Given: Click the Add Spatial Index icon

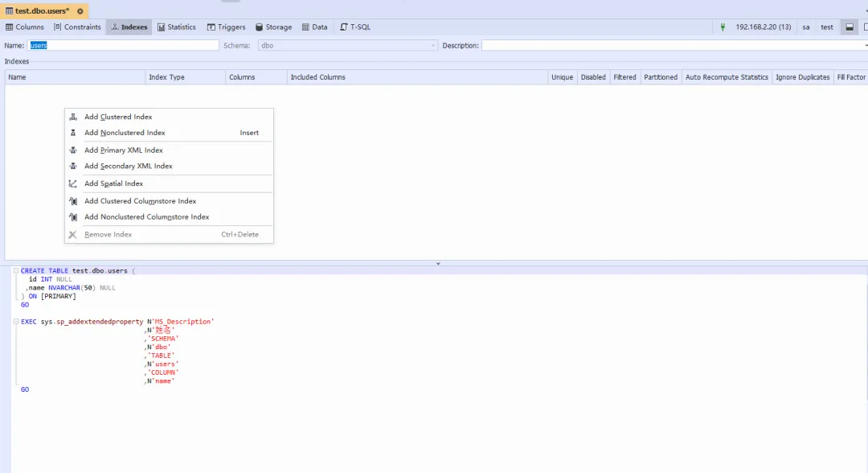Looking at the screenshot, I should pos(73,184).
